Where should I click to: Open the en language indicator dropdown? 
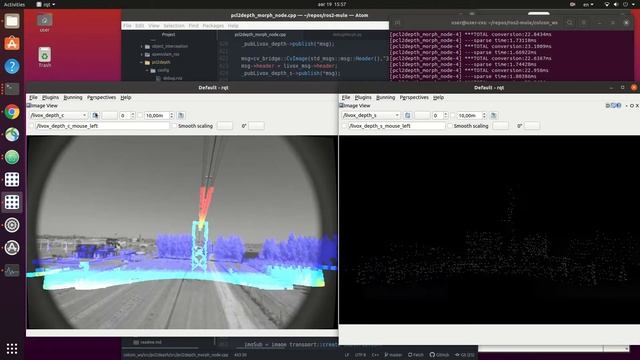tap(588, 4)
